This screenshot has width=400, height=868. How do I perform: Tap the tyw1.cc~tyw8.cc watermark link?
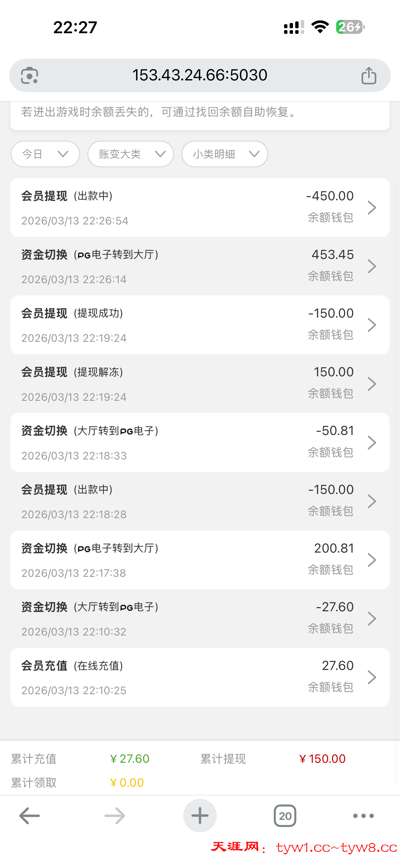[337, 848]
